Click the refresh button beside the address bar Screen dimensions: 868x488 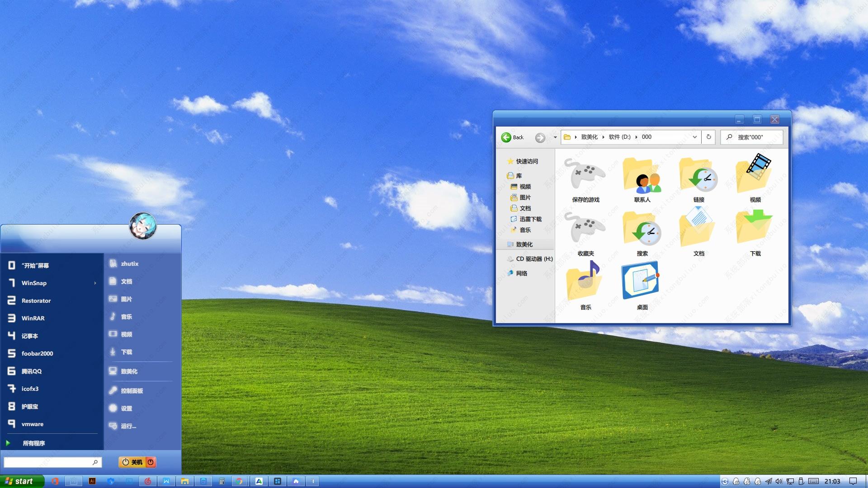[x=708, y=137]
